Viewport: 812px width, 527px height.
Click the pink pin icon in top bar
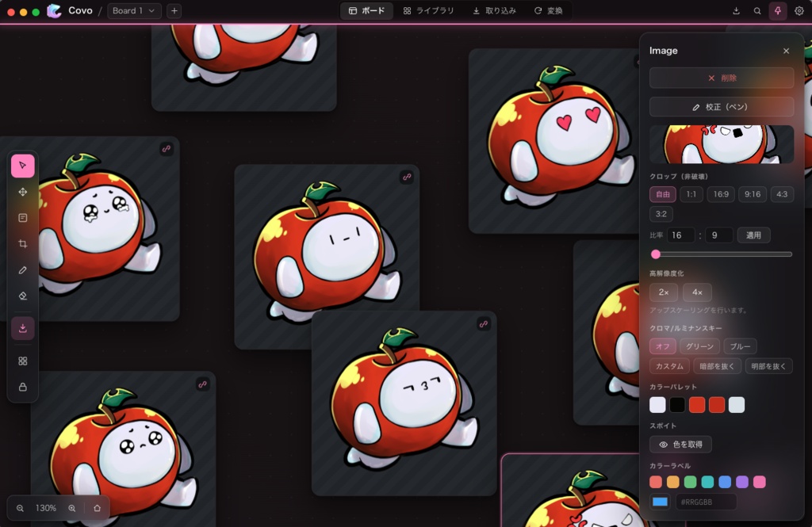click(778, 11)
